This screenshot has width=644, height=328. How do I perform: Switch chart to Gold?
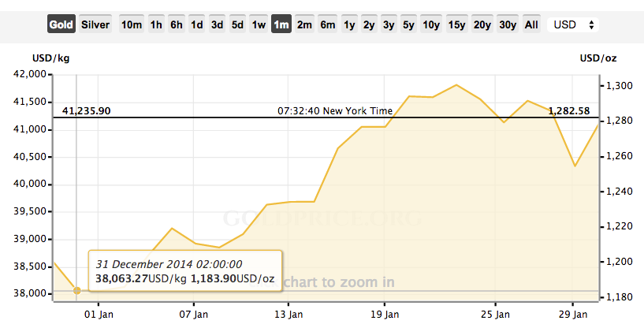point(61,24)
